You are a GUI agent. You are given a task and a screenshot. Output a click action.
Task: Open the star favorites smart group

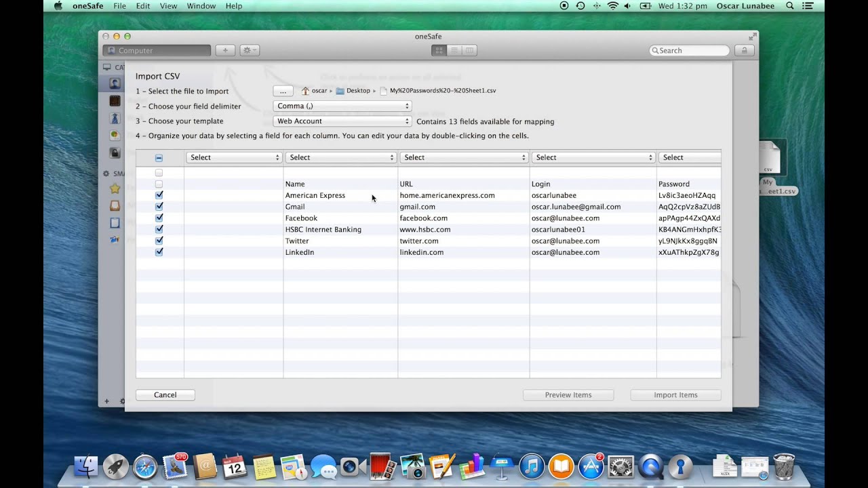[x=115, y=188]
